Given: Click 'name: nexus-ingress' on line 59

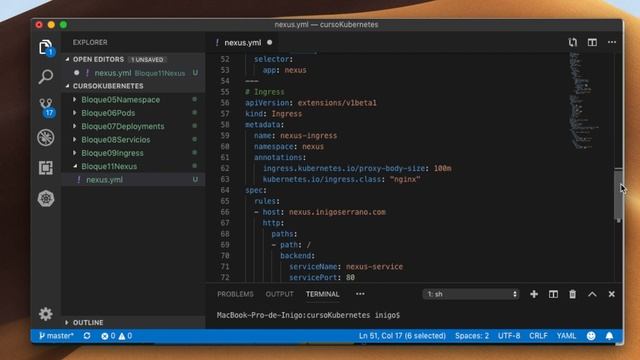Looking at the screenshot, I should click(296, 136).
